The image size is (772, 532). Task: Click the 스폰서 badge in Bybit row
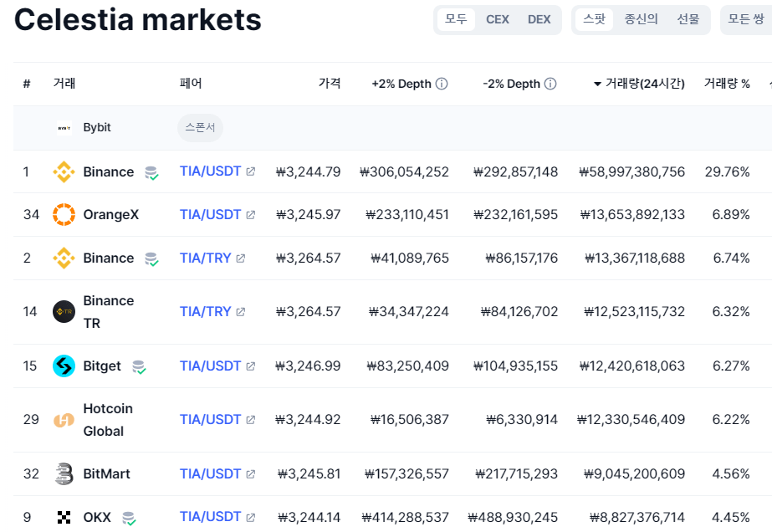[x=201, y=128]
